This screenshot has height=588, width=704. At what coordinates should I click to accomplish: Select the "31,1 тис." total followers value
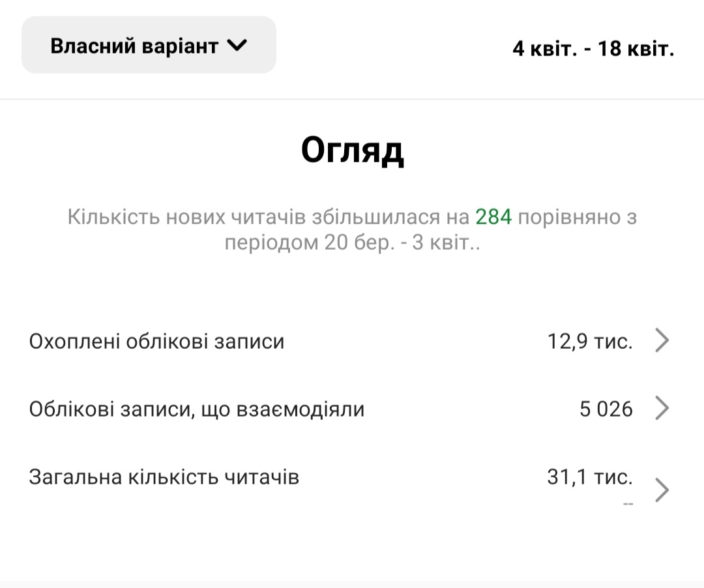coord(590,477)
